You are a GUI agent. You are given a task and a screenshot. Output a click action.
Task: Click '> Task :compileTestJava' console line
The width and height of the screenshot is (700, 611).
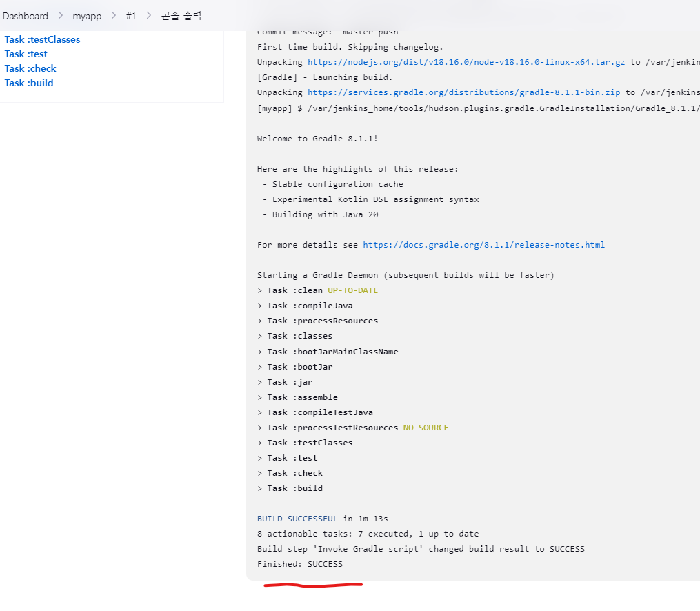314,412
